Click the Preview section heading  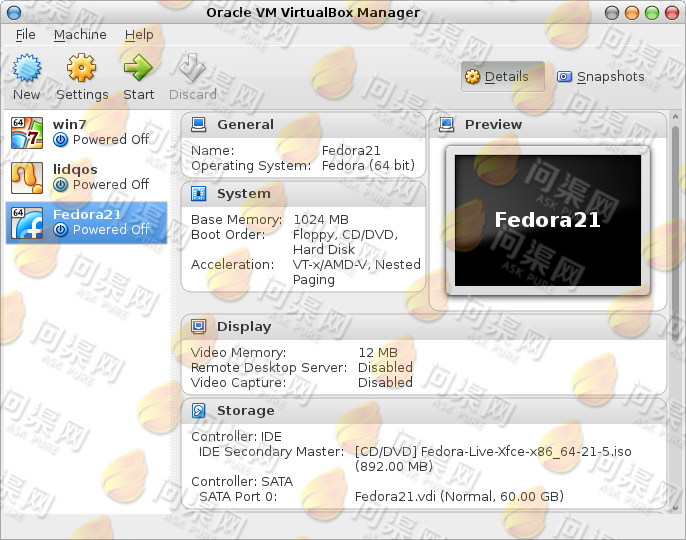[493, 125]
